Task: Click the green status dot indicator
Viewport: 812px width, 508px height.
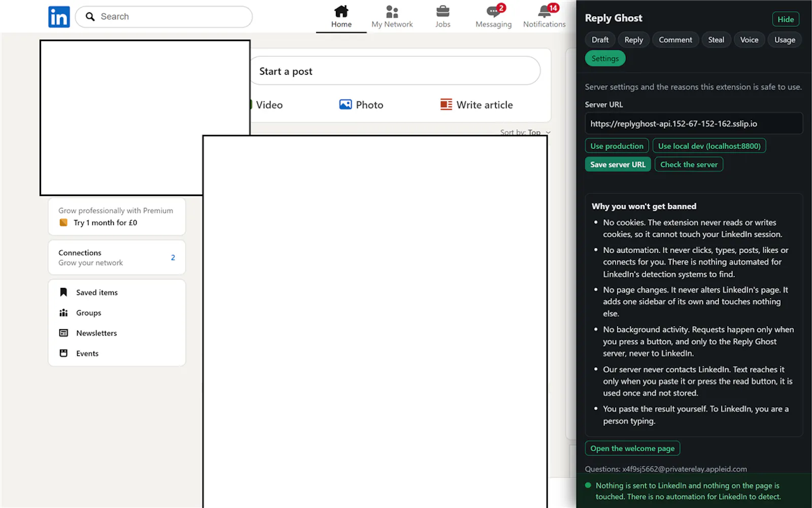Action: (588, 485)
